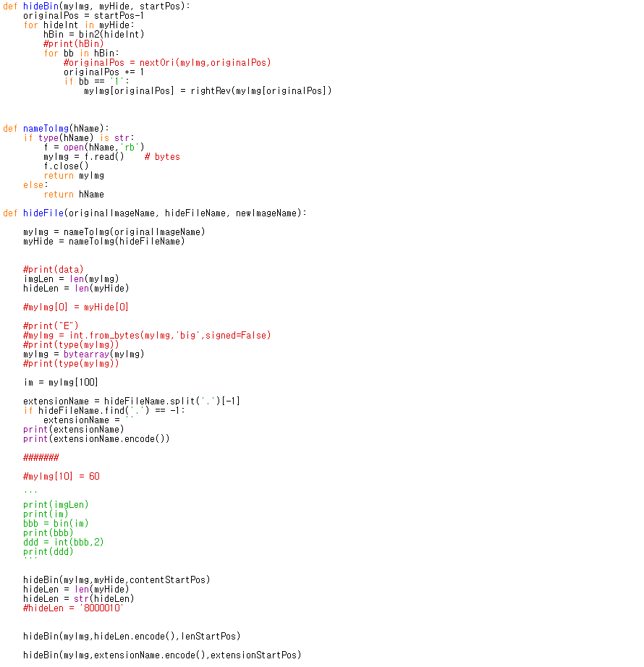This screenshot has width=644, height=667.
Task: Click the line 'hideLen = str(hideLen)'
Action: (79, 598)
